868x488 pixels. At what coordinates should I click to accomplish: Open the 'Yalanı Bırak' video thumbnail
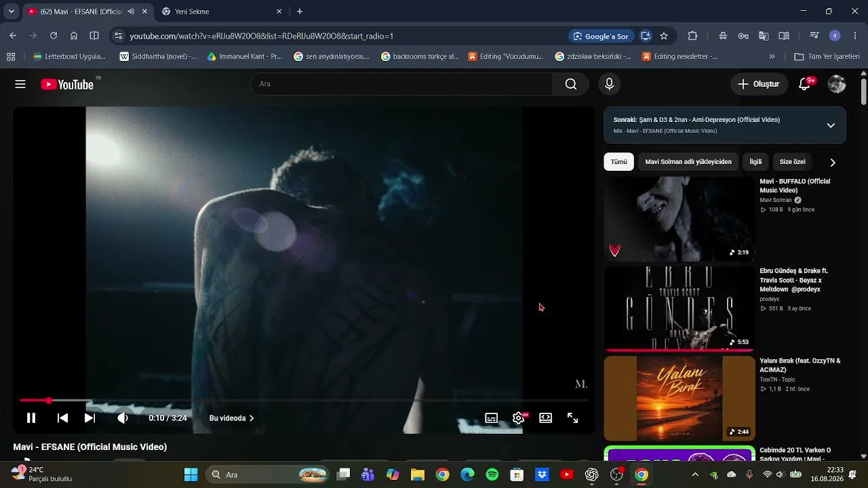679,399
